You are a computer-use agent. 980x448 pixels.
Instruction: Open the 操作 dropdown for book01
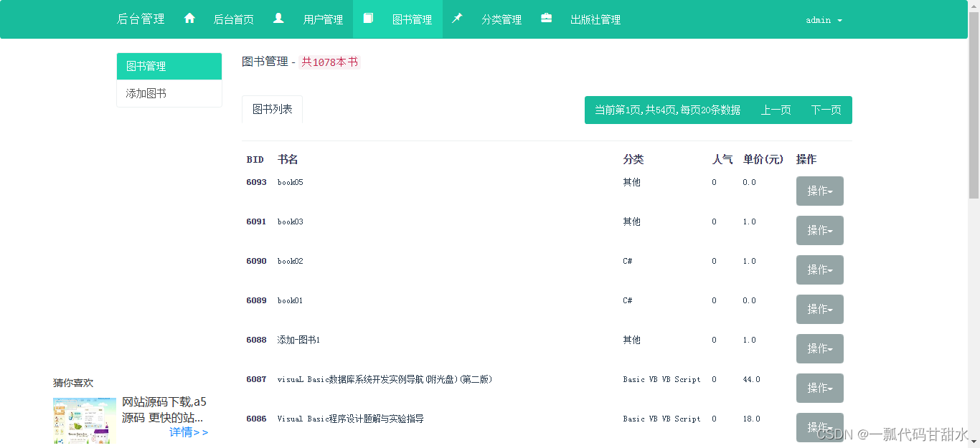(x=819, y=309)
